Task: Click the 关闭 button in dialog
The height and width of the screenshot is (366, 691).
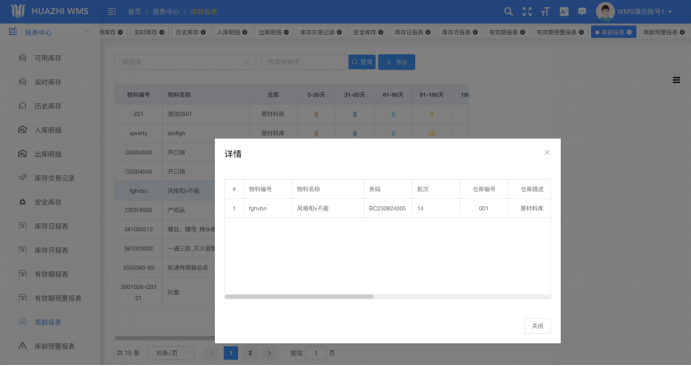Action: (x=537, y=326)
